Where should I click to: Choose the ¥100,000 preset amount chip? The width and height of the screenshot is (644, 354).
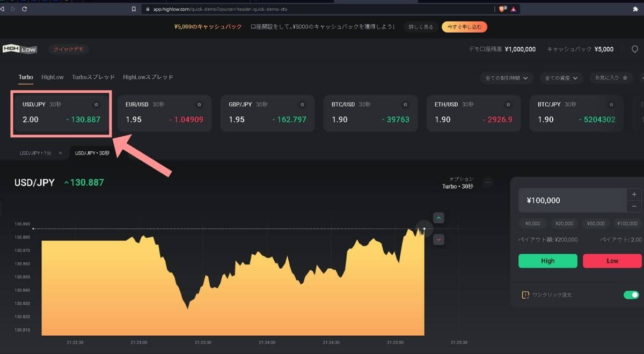[x=627, y=224]
